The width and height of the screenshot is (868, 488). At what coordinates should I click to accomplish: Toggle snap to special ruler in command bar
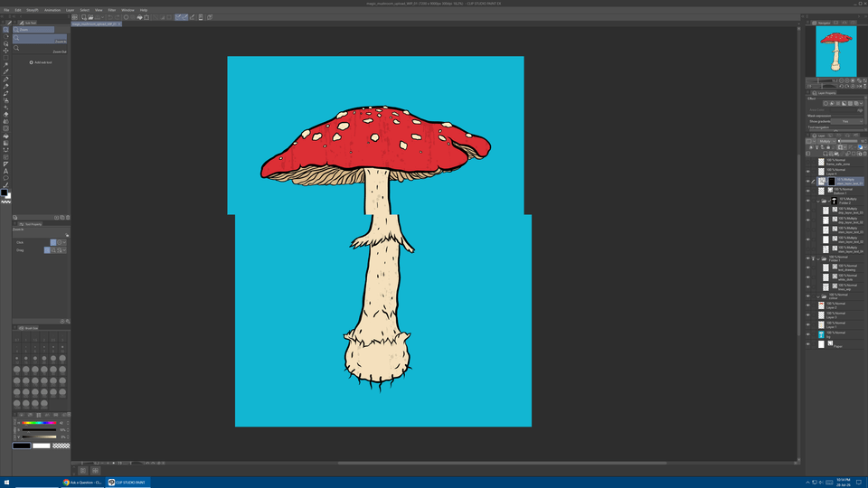tap(184, 17)
